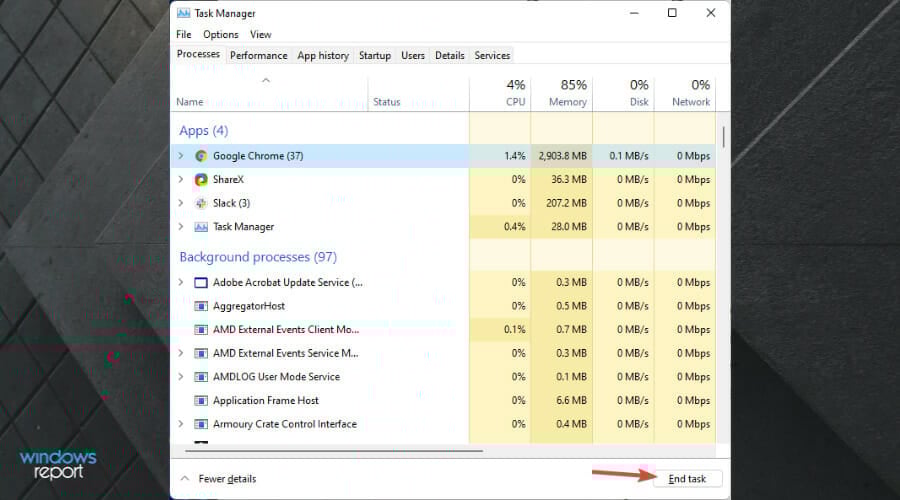
Task: Select the Armoury Crate Control Interface name
Action: click(x=285, y=424)
